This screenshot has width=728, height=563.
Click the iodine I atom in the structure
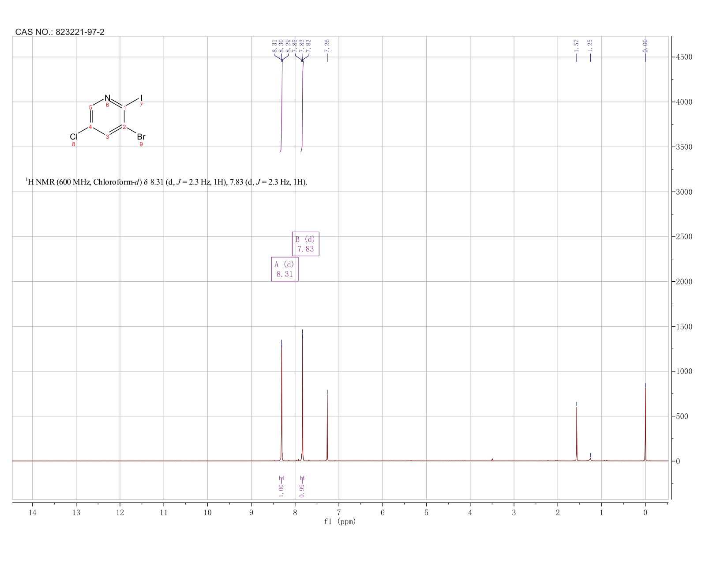pos(141,98)
